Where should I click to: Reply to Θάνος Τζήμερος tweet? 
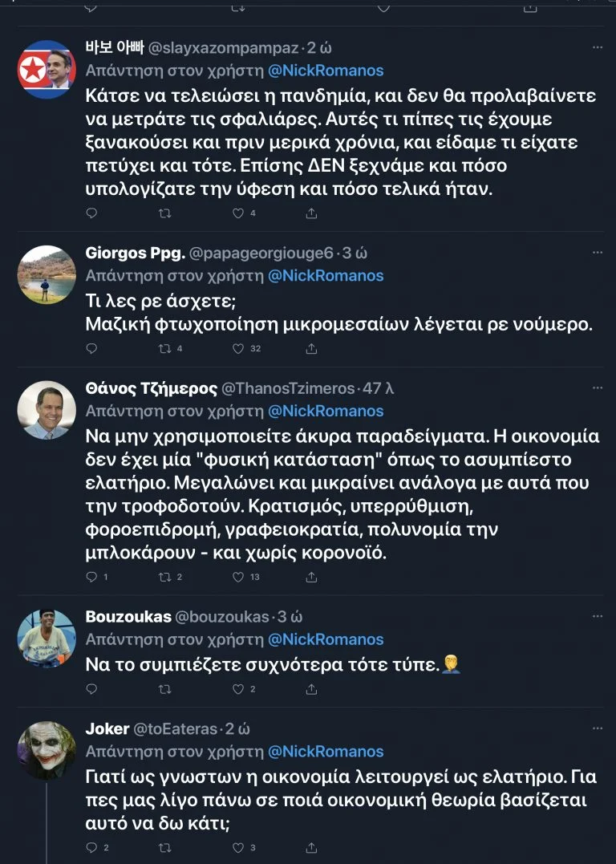tap(91, 577)
